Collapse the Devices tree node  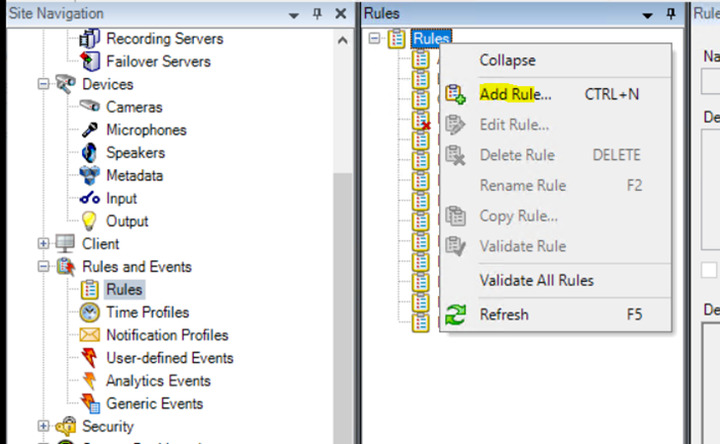click(44, 85)
